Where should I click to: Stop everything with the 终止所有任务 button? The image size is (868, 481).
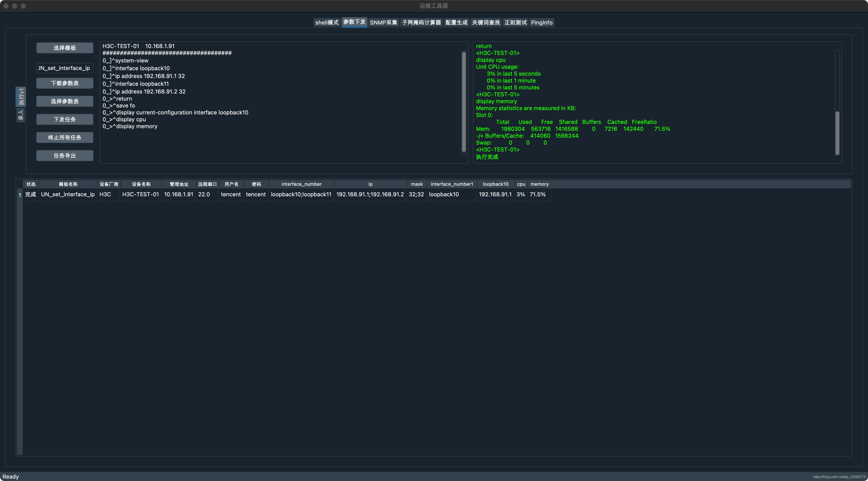tap(65, 137)
